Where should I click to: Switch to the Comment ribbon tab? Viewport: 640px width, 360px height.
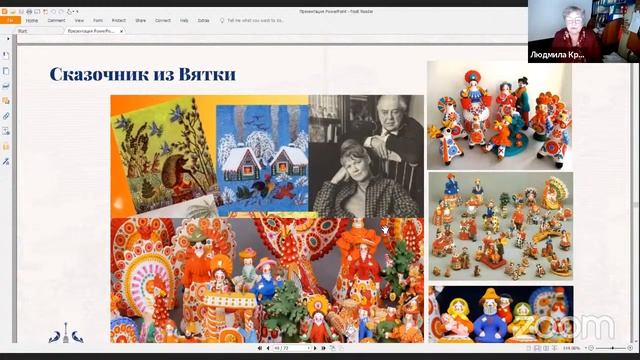[56, 20]
